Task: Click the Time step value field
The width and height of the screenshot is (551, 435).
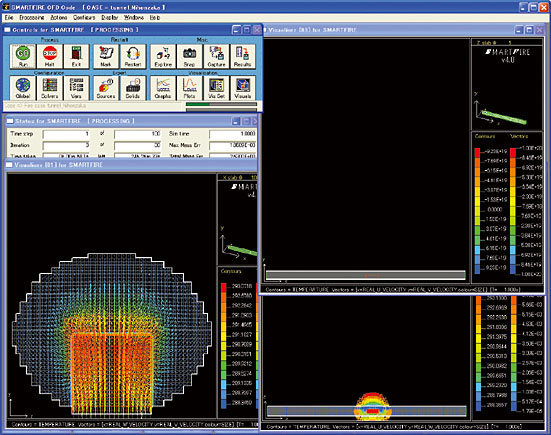Action: tap(66, 134)
